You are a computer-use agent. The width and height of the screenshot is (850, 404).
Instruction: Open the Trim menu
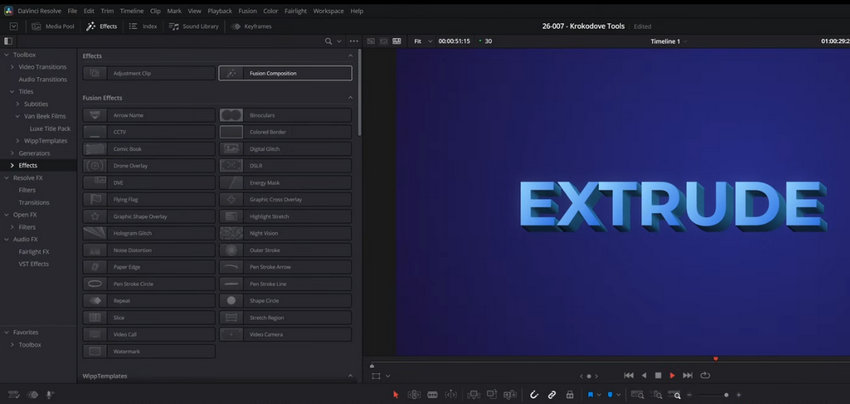tap(107, 11)
